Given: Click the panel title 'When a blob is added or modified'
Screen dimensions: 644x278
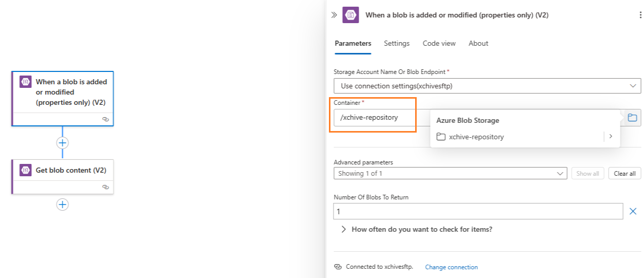Looking at the screenshot, I should click(x=457, y=15).
